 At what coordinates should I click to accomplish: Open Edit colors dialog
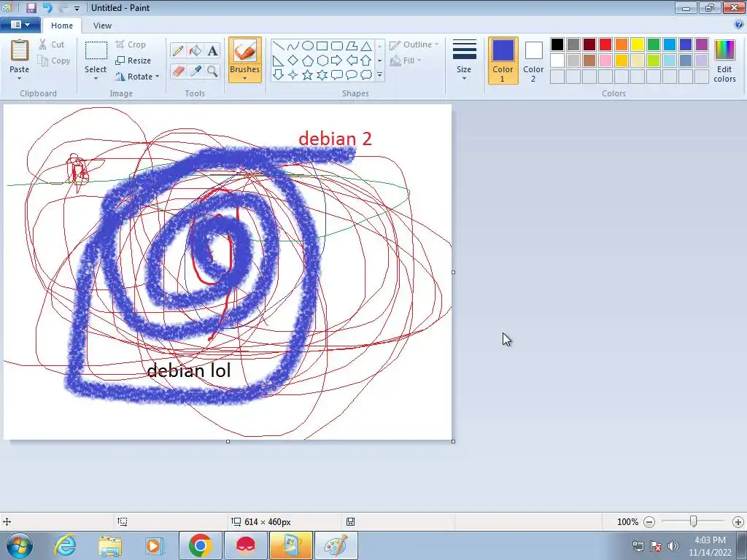(724, 61)
